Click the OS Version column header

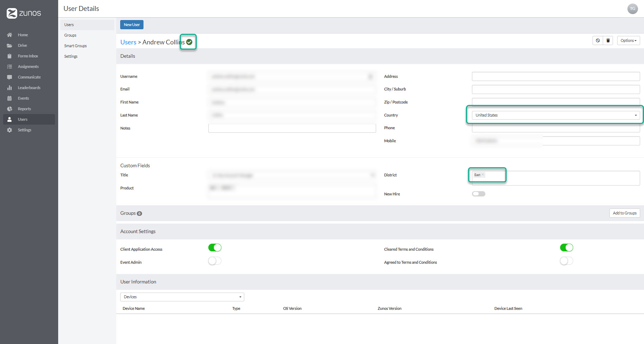(x=292, y=308)
